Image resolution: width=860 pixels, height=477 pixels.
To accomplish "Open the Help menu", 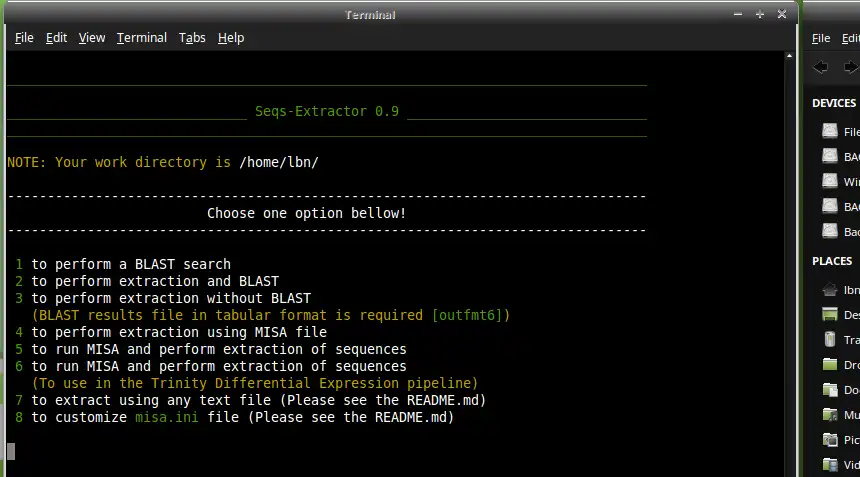I will [x=231, y=38].
